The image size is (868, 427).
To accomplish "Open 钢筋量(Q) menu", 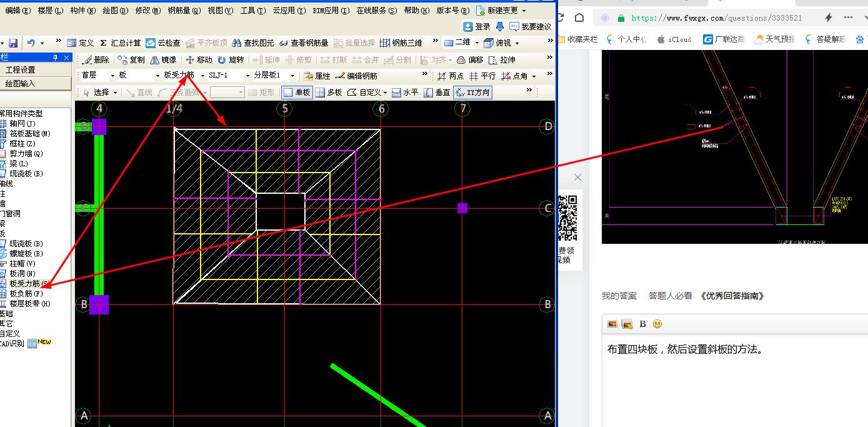I will pyautogui.click(x=184, y=11).
